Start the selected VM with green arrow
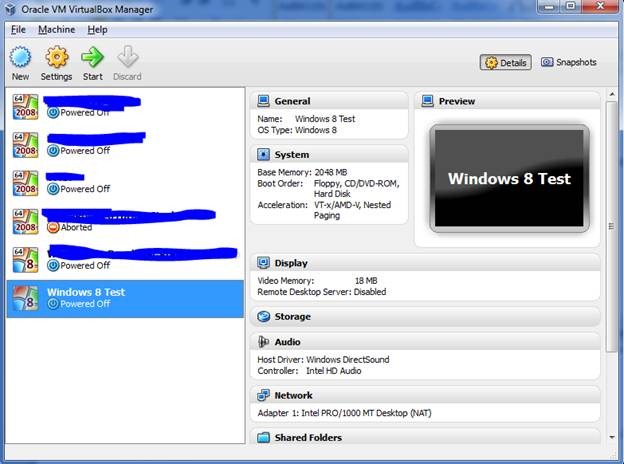Image resolution: width=624 pixels, height=464 pixels. [92, 57]
